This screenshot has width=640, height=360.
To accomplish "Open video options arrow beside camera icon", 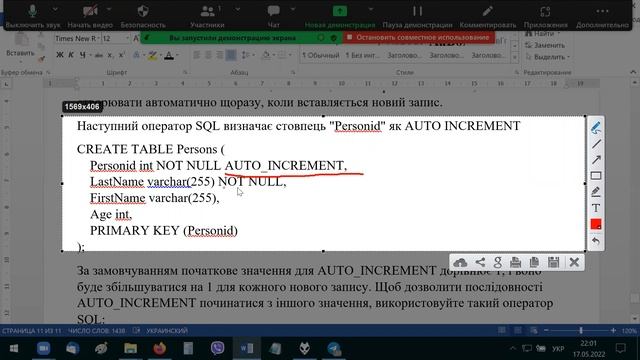I will coord(109,9).
